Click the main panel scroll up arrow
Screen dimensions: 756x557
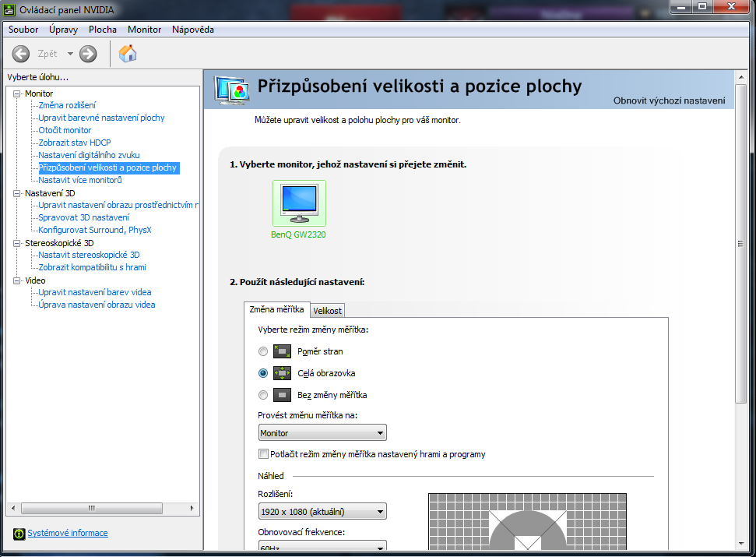[740, 76]
